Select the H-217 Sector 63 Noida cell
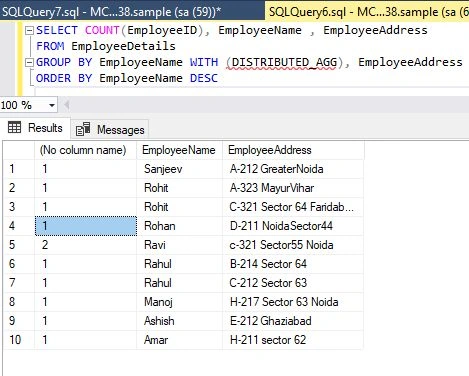 click(x=293, y=302)
